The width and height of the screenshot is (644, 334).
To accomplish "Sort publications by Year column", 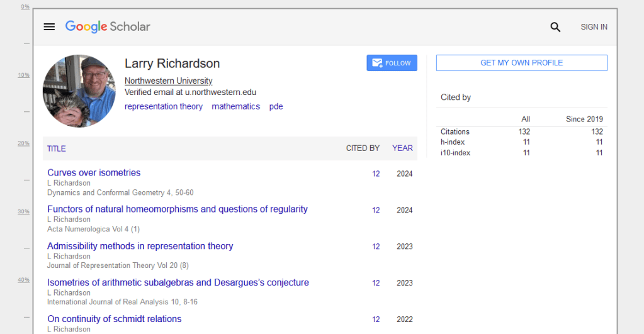I will click(402, 148).
